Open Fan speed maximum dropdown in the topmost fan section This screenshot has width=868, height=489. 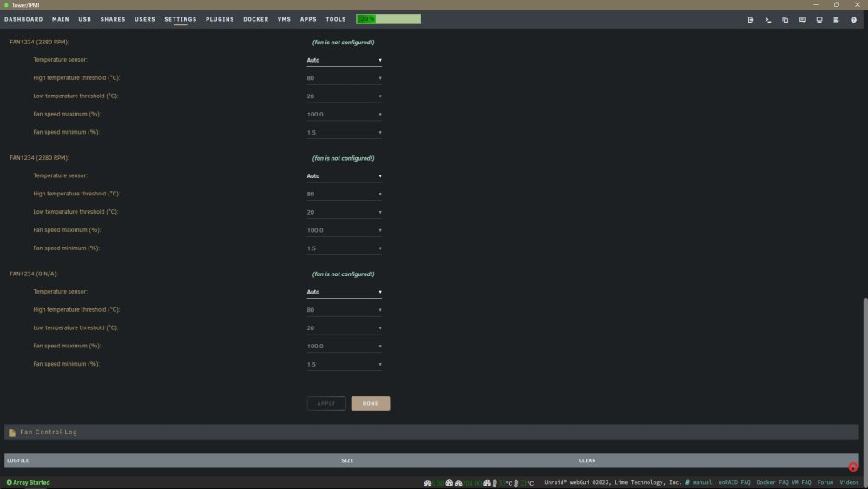pos(344,114)
